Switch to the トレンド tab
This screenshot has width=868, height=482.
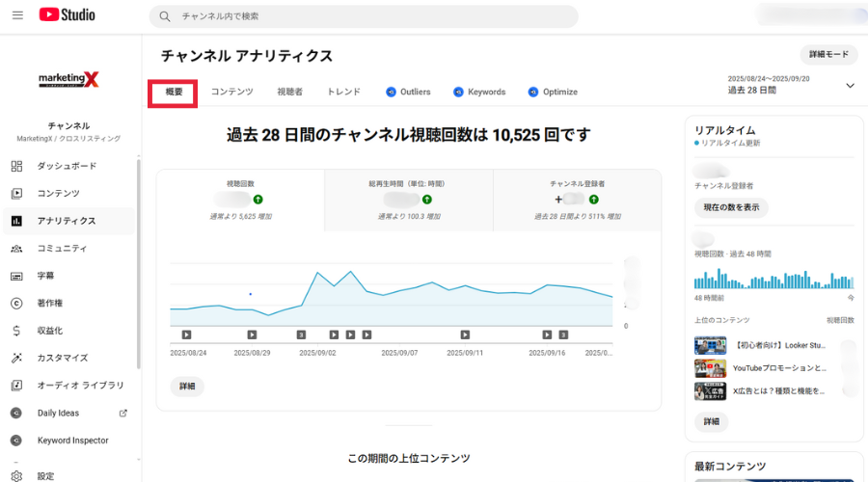(343, 92)
